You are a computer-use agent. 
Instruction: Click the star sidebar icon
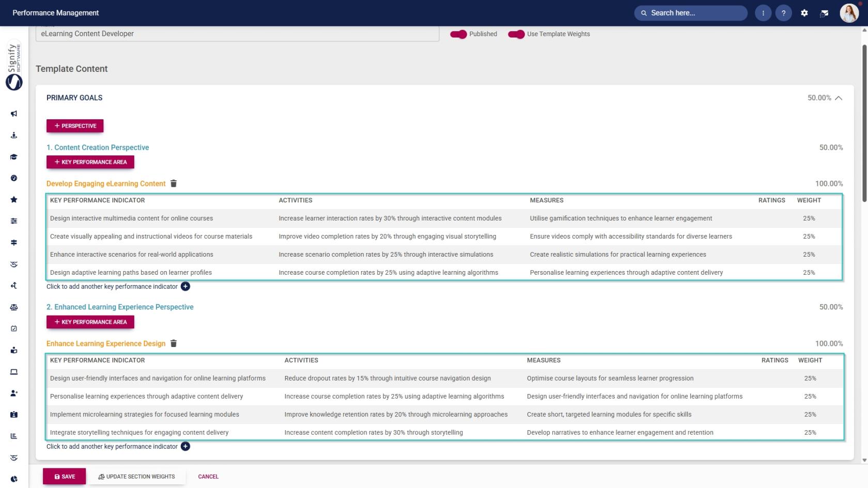tap(14, 200)
